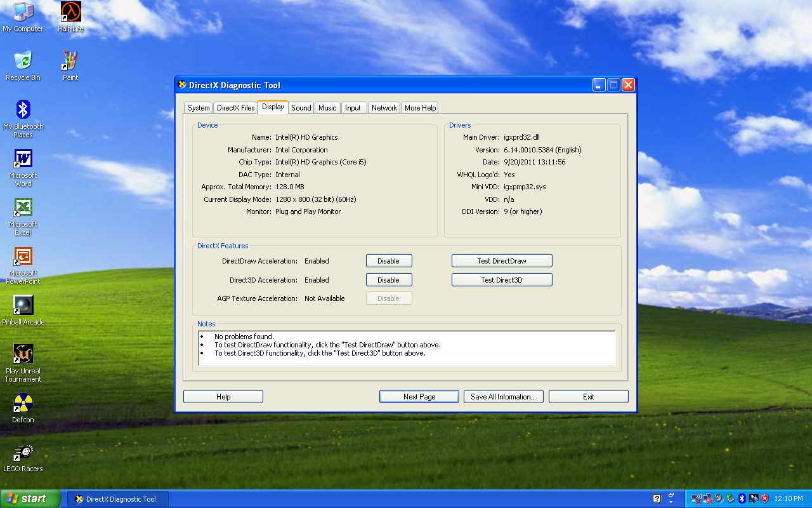Click the Test DirectDraw button
The width and height of the screenshot is (812, 508).
tap(502, 261)
